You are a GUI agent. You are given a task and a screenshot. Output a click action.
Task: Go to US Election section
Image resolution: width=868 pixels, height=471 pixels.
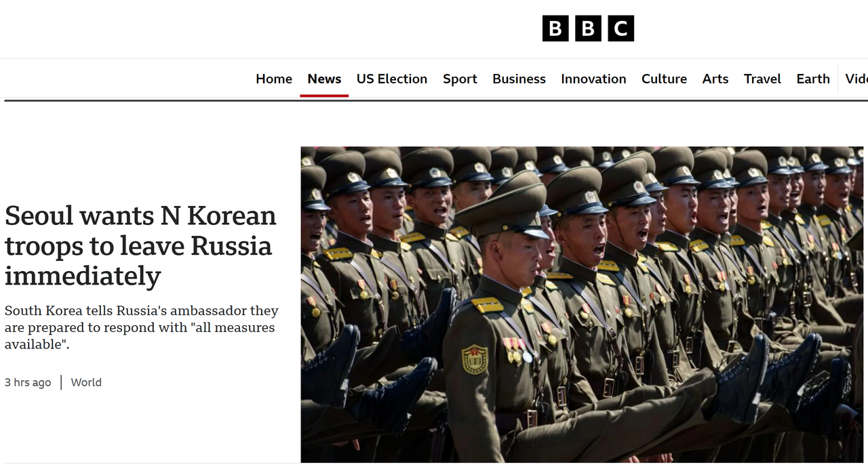(x=392, y=79)
